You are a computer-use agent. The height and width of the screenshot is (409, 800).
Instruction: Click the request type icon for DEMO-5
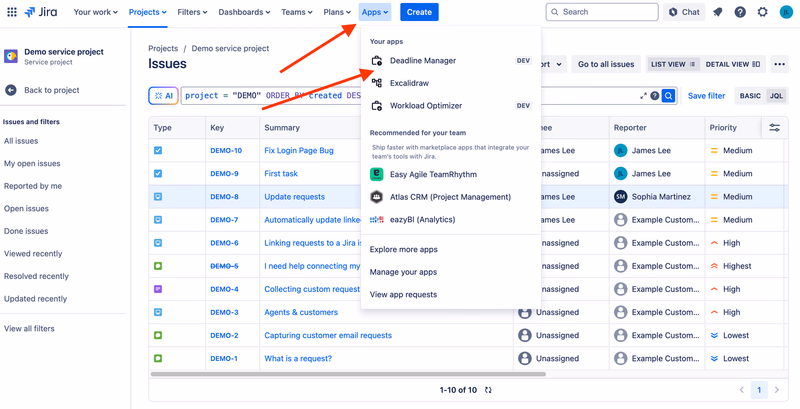click(158, 266)
